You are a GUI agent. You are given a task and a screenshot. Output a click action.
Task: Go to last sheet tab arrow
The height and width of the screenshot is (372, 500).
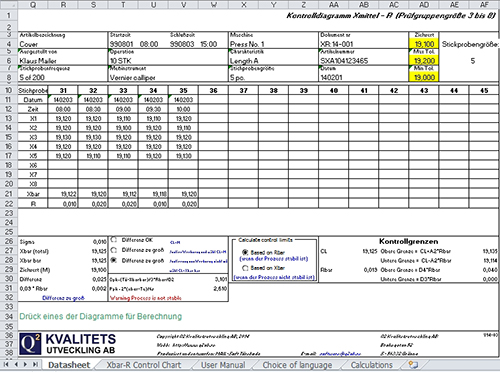click(x=35, y=365)
